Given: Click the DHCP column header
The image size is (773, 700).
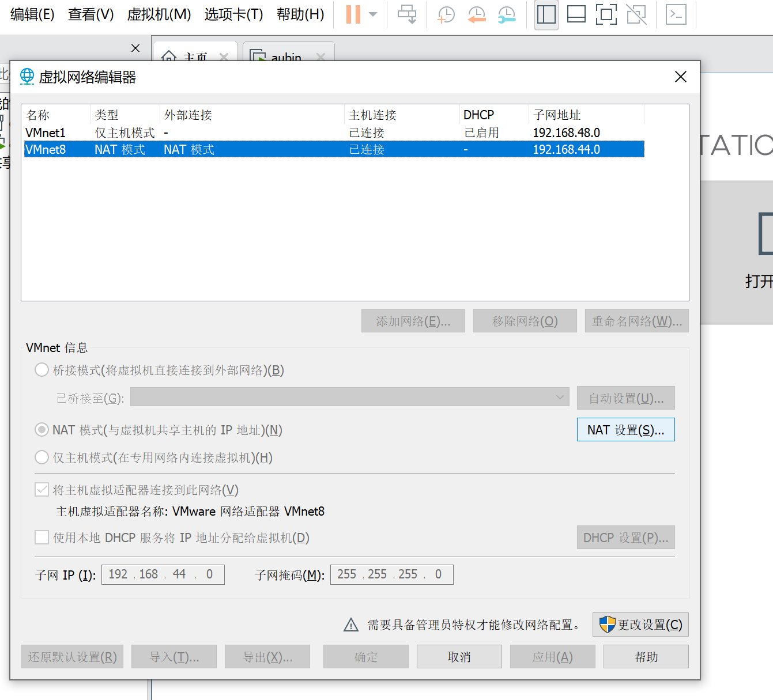Looking at the screenshot, I should [x=494, y=115].
